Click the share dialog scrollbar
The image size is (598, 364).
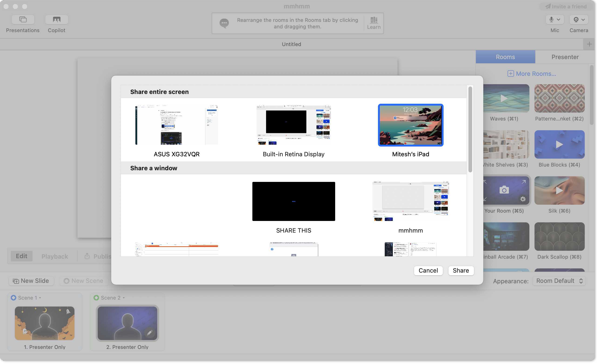470,129
